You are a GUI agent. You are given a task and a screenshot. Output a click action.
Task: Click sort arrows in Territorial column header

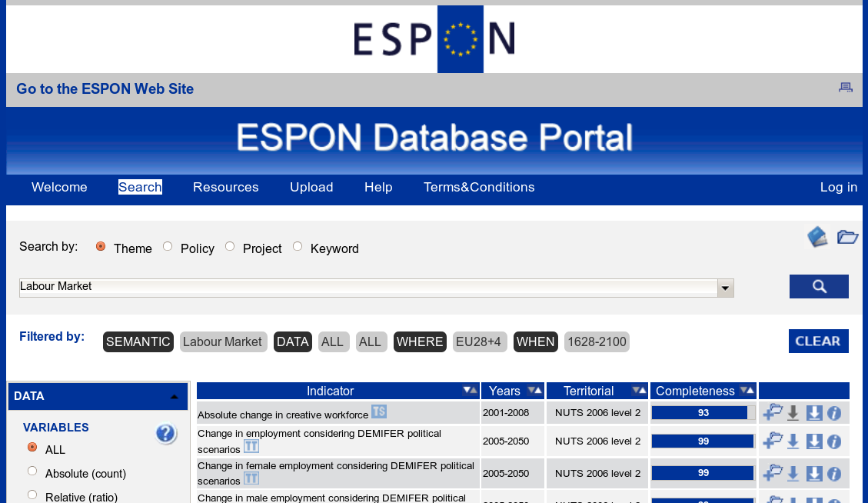tap(640, 391)
